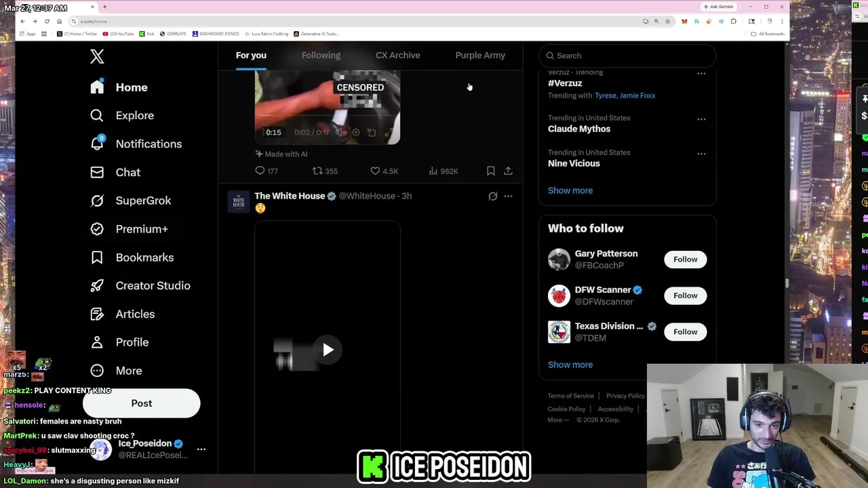The image size is (868, 488).
Task: Follow Texas Division account
Action: click(685, 332)
